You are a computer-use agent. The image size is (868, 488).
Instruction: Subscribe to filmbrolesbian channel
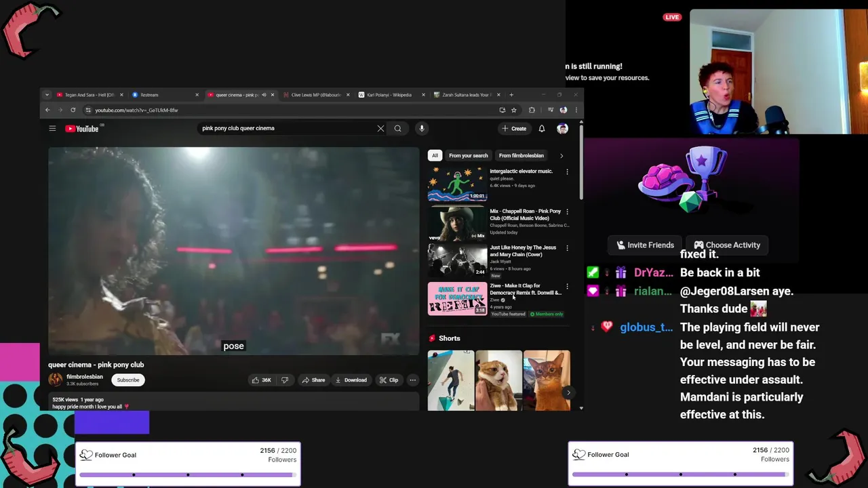pyautogui.click(x=128, y=380)
